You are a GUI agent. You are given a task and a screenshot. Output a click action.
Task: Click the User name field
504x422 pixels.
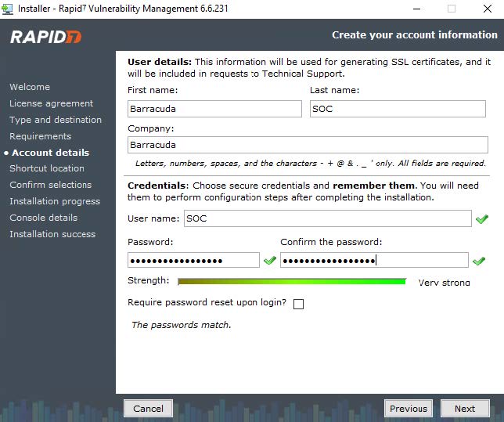[328, 218]
